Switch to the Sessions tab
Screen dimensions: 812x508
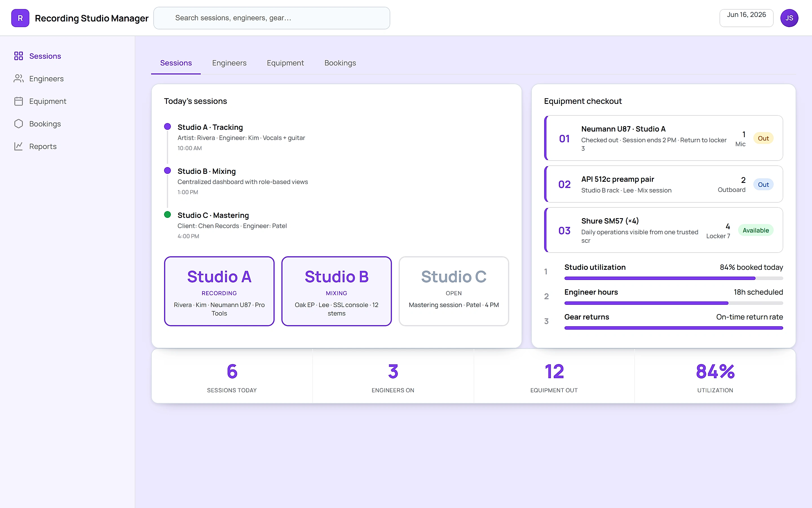pos(176,63)
